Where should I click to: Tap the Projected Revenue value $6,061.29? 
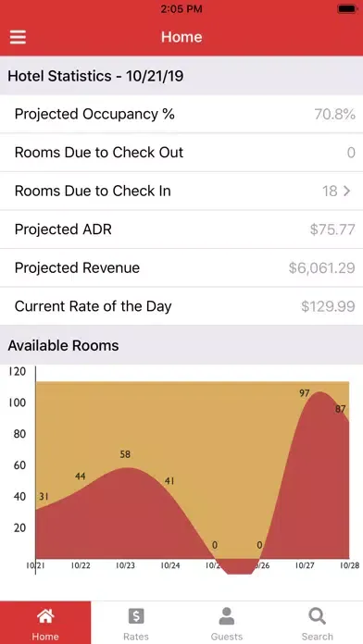coord(322,267)
